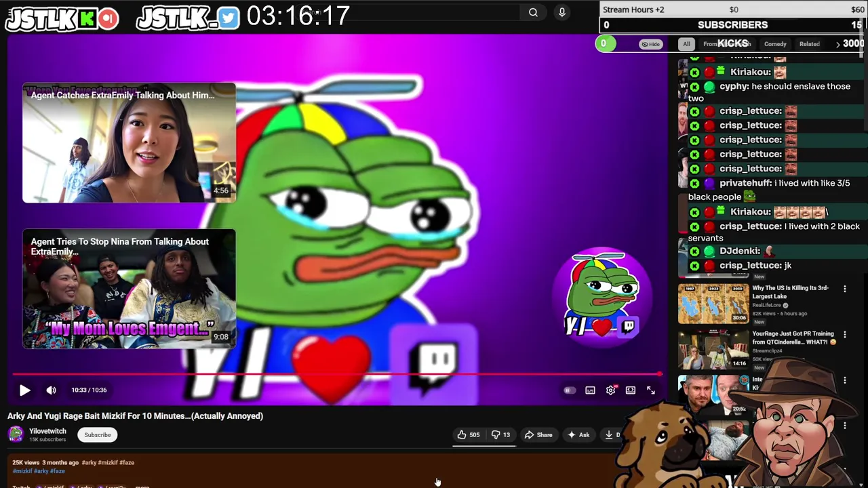The height and width of the screenshot is (488, 868).
Task: Open the 20:52 recommended video thumbnail
Action: pos(713,394)
